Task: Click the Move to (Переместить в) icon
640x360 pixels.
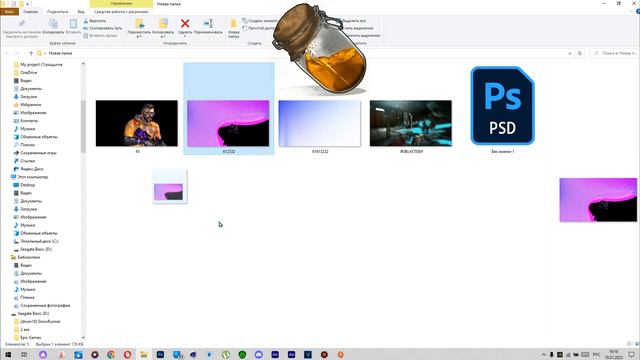Action: [139, 24]
